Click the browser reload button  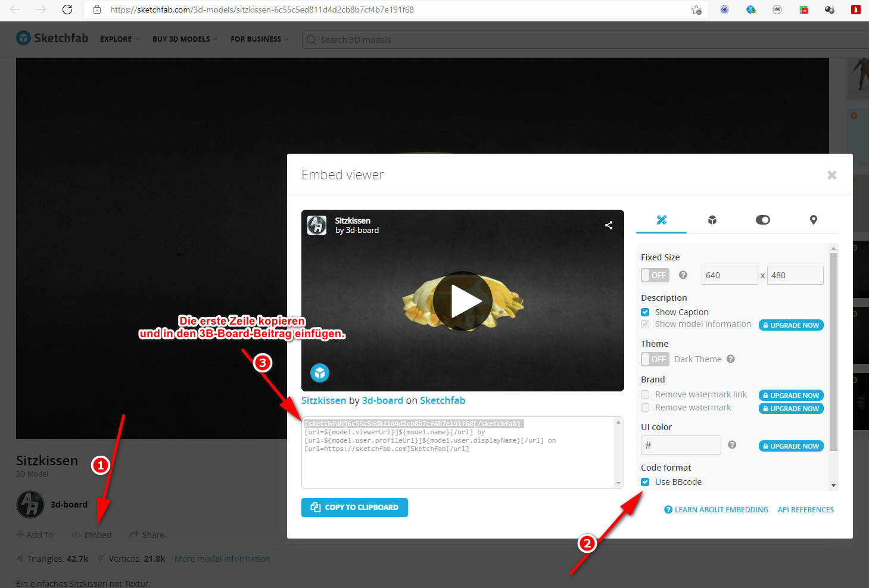tap(67, 10)
